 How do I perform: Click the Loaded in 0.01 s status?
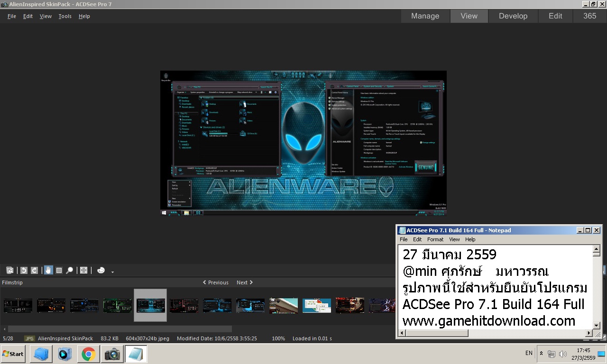pyautogui.click(x=312, y=339)
